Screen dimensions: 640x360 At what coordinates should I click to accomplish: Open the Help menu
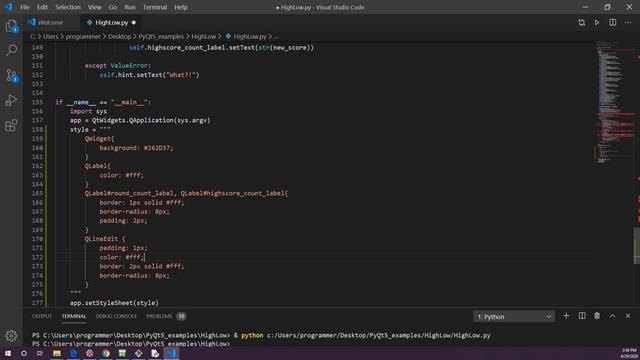point(181,7)
